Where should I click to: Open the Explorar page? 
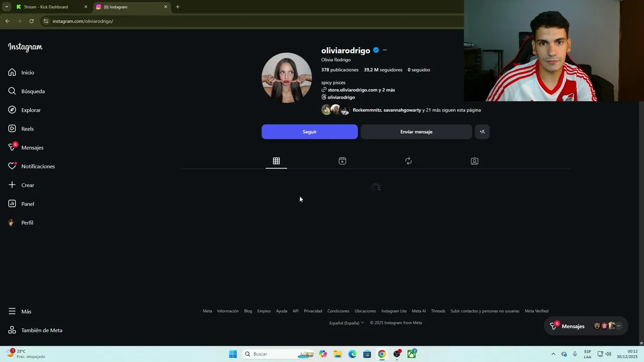point(25,110)
